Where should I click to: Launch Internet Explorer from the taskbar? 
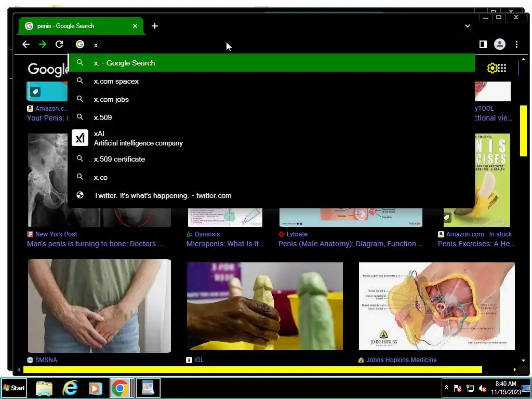(x=70, y=388)
